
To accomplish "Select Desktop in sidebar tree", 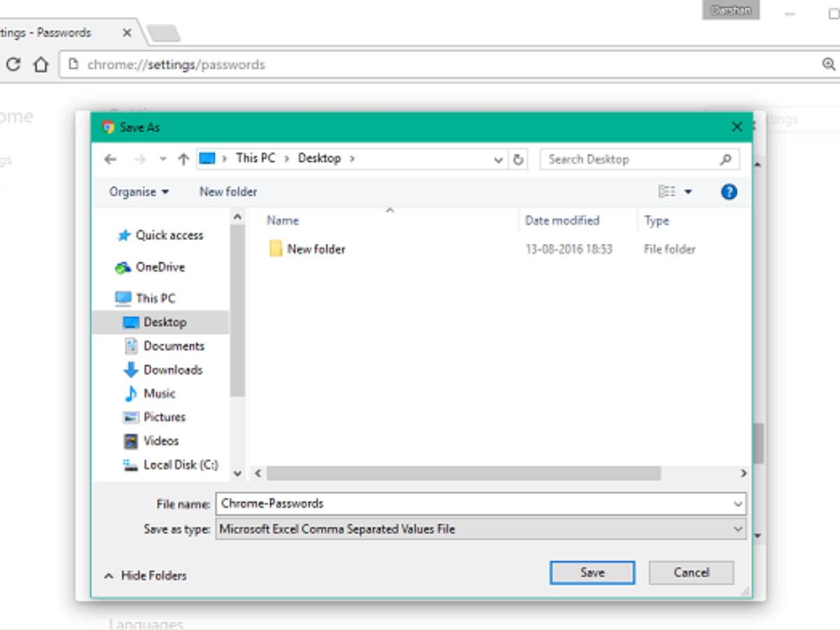I will [x=160, y=322].
